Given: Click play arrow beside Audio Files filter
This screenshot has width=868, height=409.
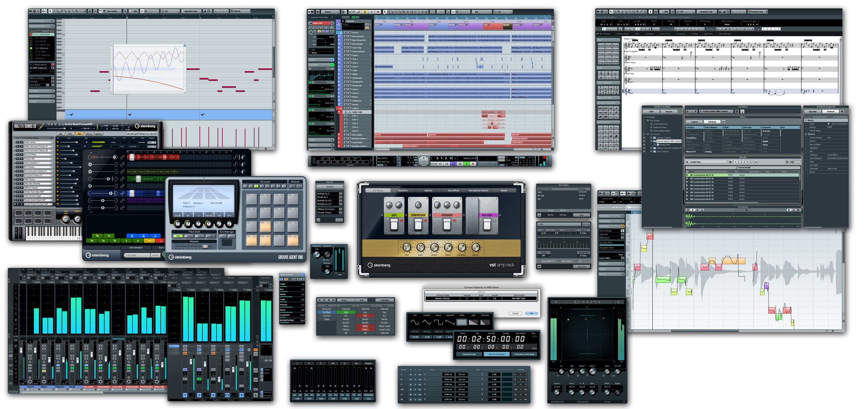Looking at the screenshot, I should click(x=687, y=162).
